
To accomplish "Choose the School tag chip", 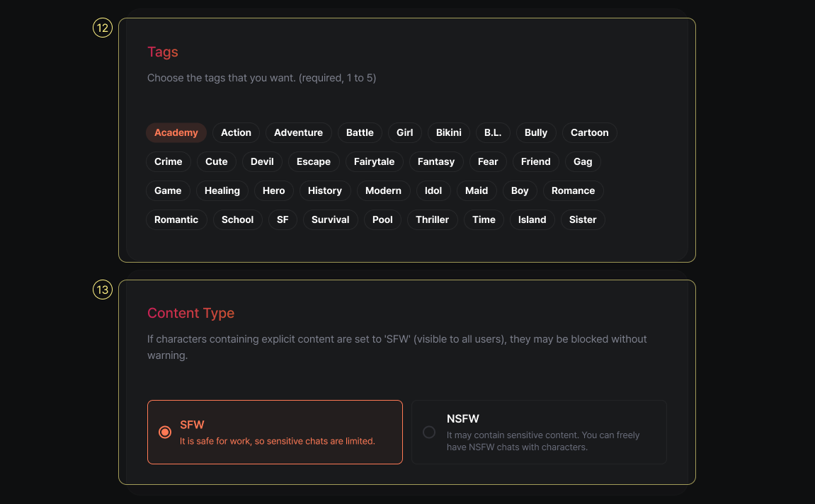I will point(237,219).
